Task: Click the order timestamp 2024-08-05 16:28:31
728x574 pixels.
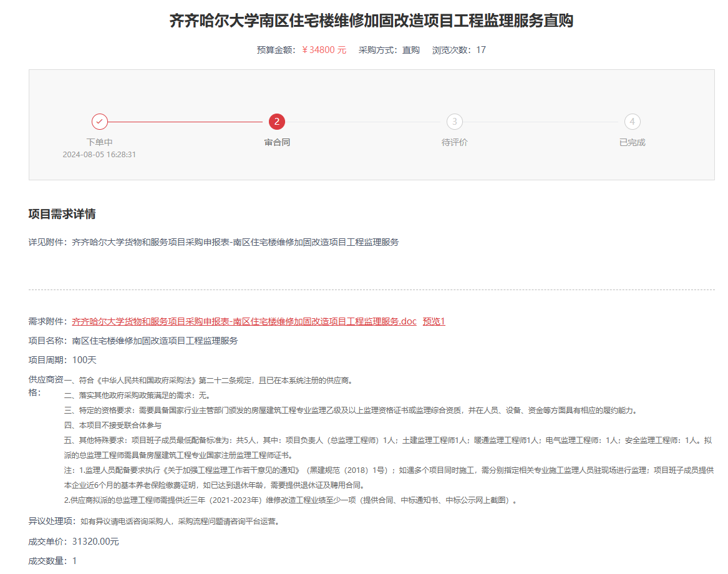Action: (x=99, y=154)
